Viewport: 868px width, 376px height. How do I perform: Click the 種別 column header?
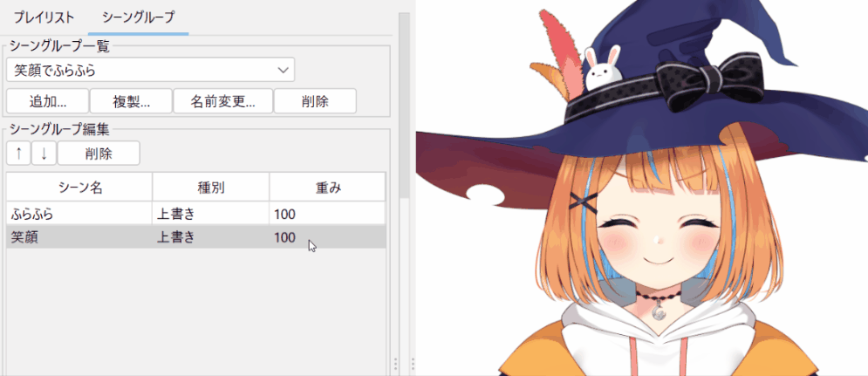pos(210,187)
